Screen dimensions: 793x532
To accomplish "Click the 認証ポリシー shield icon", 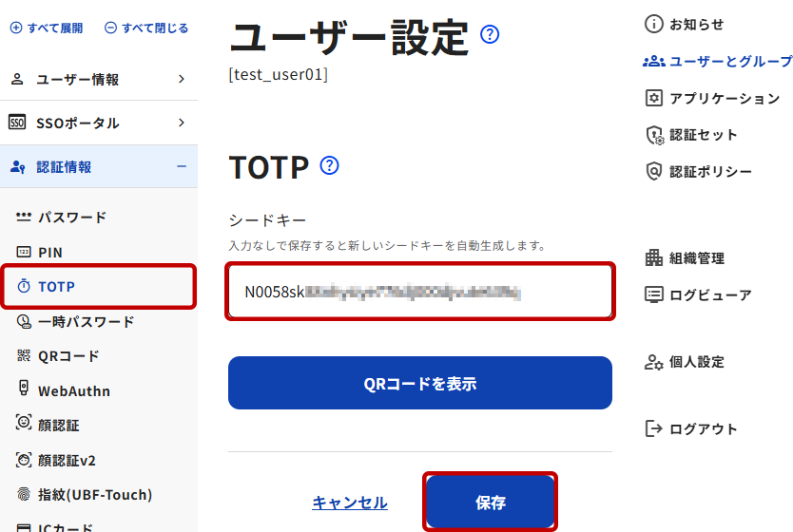I will pos(653,171).
